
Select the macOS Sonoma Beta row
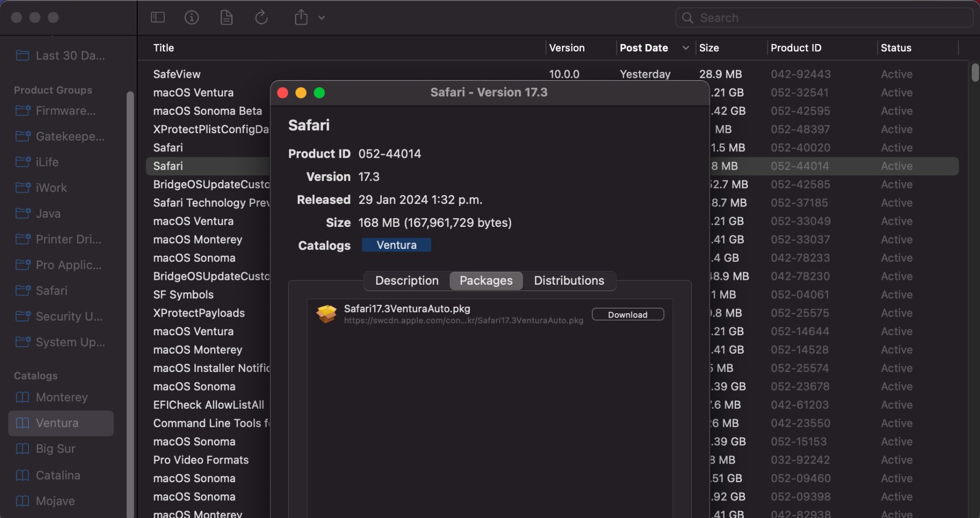[x=208, y=111]
